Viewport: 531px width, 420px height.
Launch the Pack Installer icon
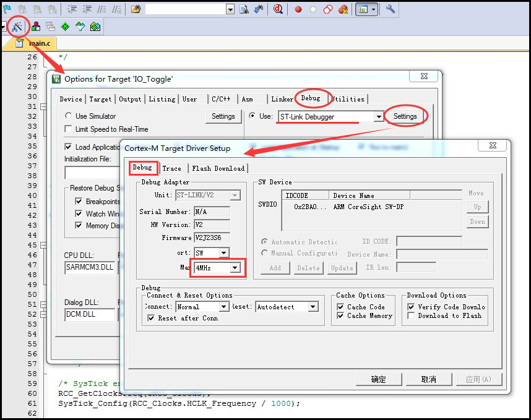pos(95,27)
